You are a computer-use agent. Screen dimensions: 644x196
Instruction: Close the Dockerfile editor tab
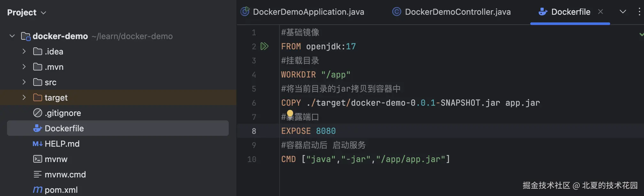click(x=601, y=12)
